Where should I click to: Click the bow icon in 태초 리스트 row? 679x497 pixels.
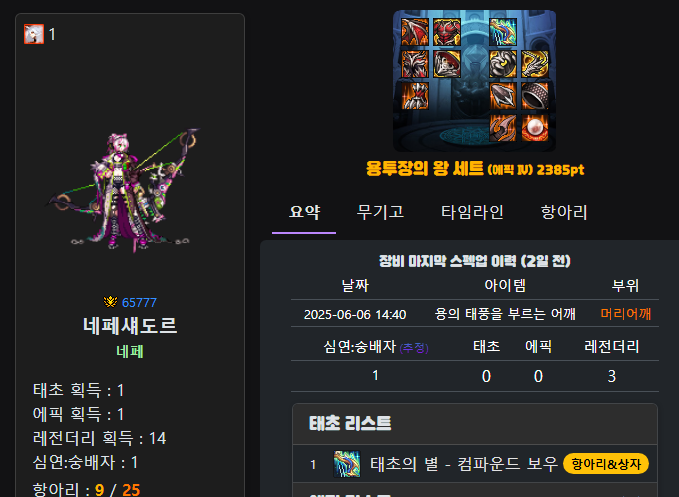pos(347,464)
